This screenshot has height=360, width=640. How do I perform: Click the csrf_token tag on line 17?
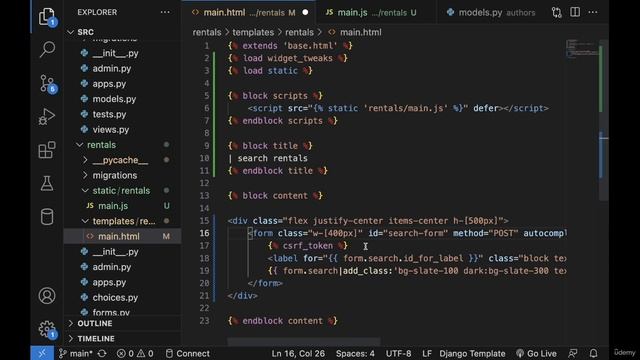[x=308, y=246]
